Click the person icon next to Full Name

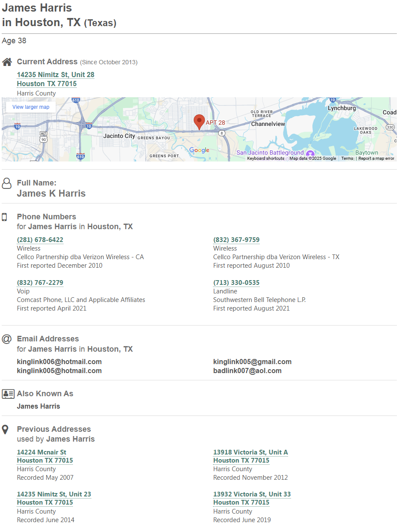[x=7, y=184]
